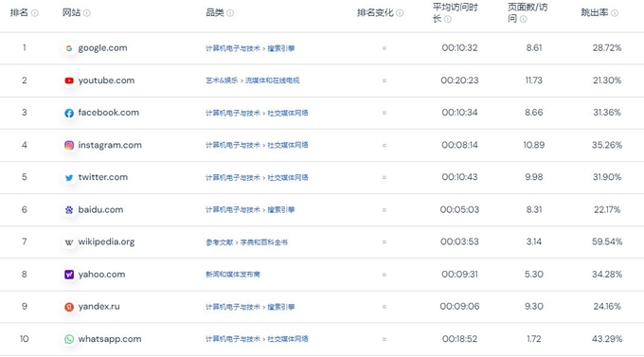644x357 pixels.
Task: Click the Twitter bird favicon
Action: click(69, 177)
